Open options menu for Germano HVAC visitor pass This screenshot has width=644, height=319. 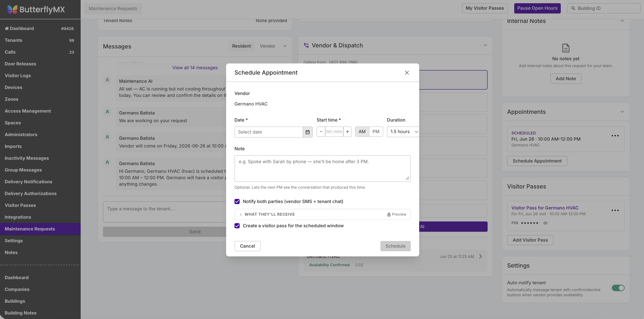click(x=615, y=210)
